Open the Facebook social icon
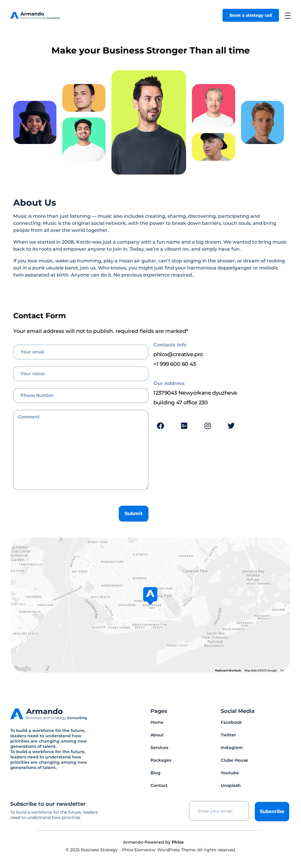This screenshot has width=301, height=868. click(160, 425)
